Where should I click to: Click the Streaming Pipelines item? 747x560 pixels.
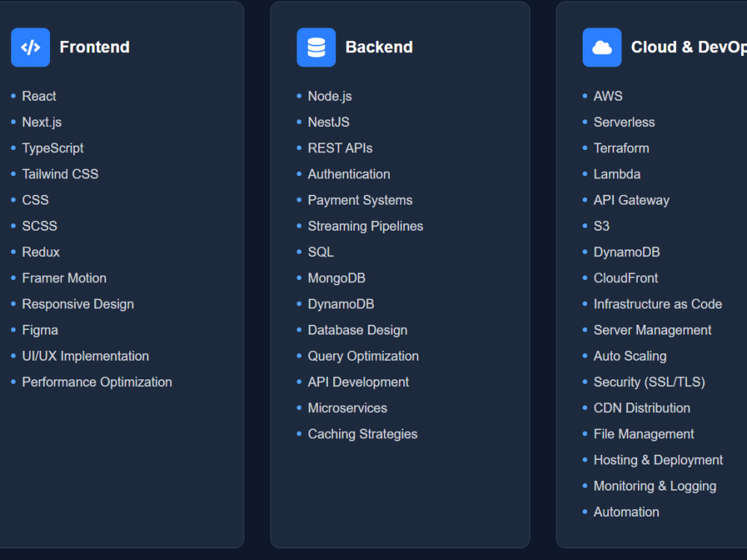click(365, 226)
